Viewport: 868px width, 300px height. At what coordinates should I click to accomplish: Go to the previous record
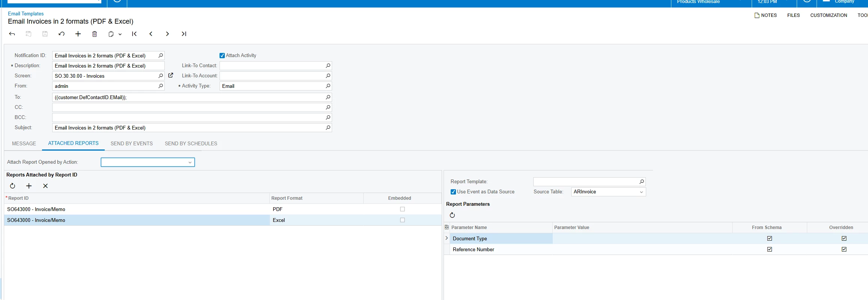(151, 34)
